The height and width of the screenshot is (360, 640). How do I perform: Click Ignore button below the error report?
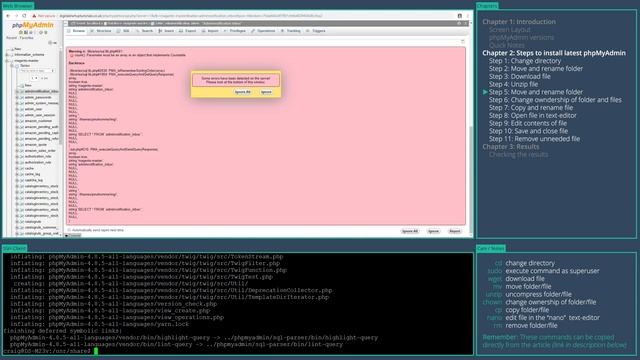[433, 231]
